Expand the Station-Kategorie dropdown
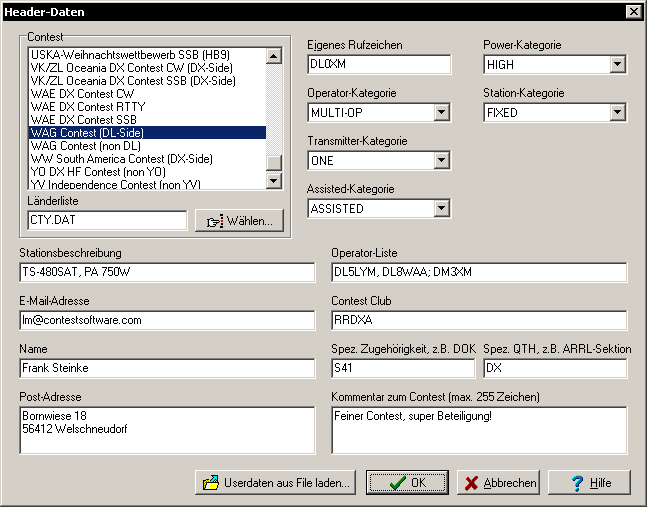Image resolution: width=647 pixels, height=507 pixels. (x=617, y=113)
